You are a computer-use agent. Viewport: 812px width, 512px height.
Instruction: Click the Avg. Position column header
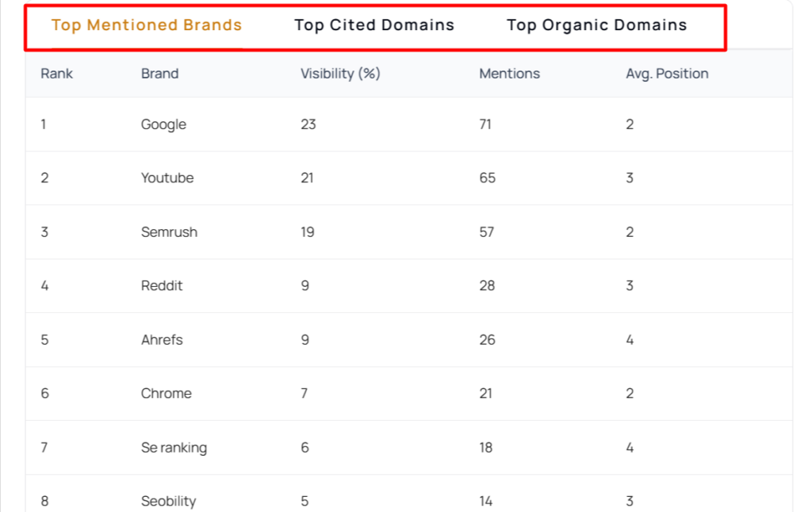(x=667, y=74)
